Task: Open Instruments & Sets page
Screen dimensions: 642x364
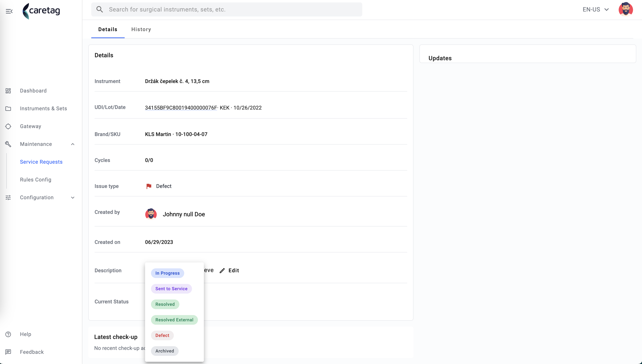Action: (44, 108)
